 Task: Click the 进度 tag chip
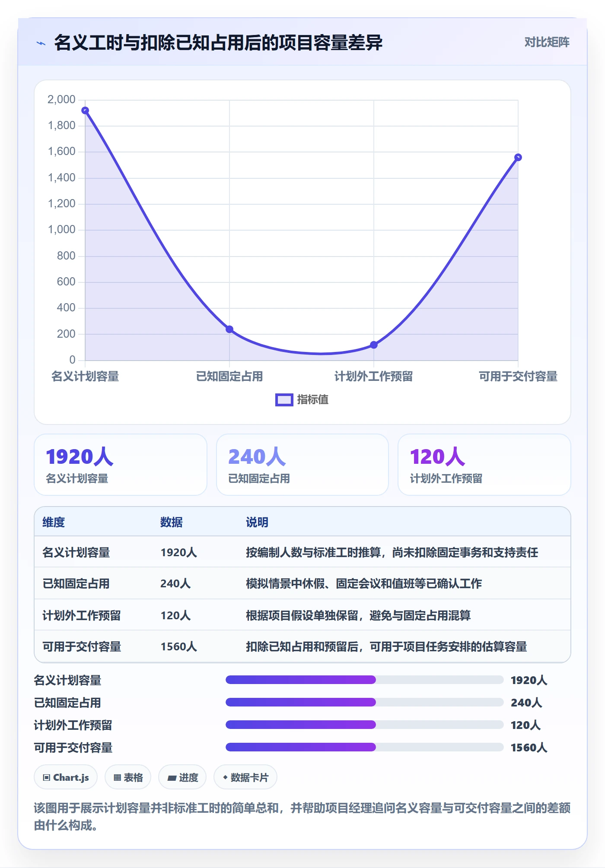[x=182, y=777]
